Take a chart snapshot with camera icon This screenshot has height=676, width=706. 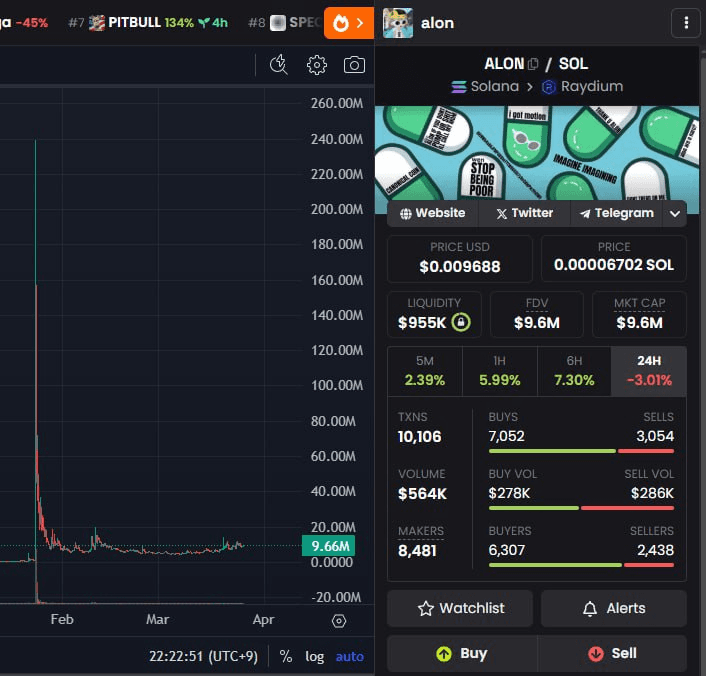tap(354, 65)
